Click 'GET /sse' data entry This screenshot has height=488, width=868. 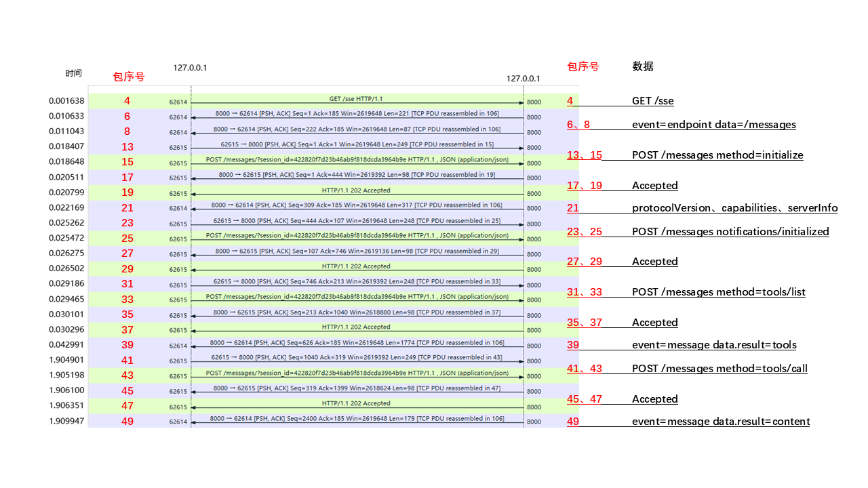(x=653, y=101)
